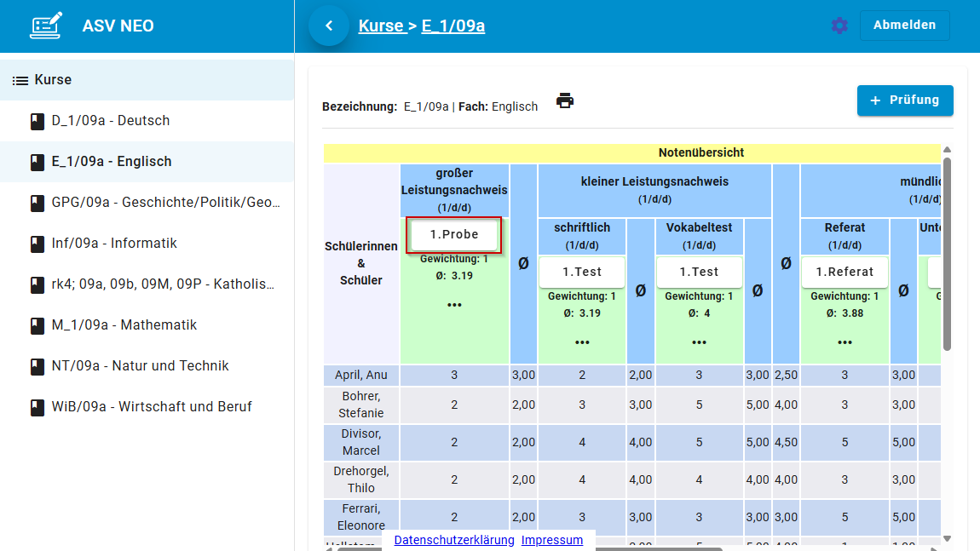
Task: Add a new exam with Prüfung button
Action: 904,100
